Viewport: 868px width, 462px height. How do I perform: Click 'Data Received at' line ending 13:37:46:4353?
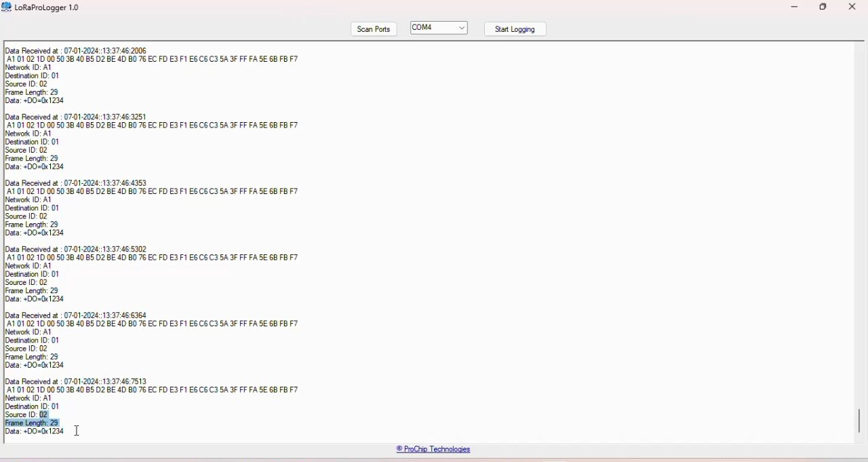click(x=76, y=183)
